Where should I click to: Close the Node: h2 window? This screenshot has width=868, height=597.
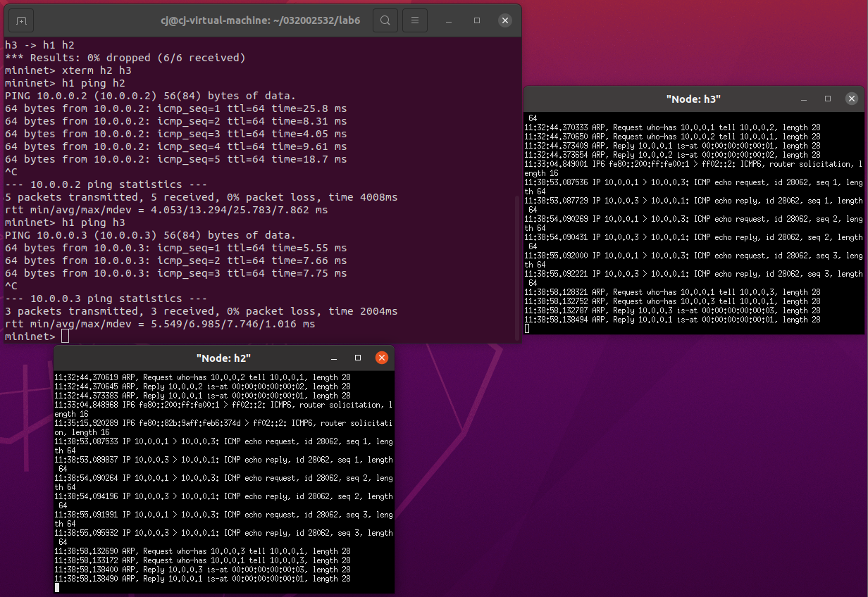[382, 358]
